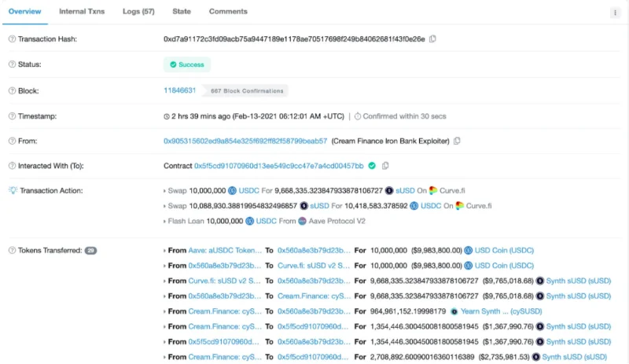Screen dimensions: 629x364
Task: Open the Comments tab
Action: tap(228, 12)
